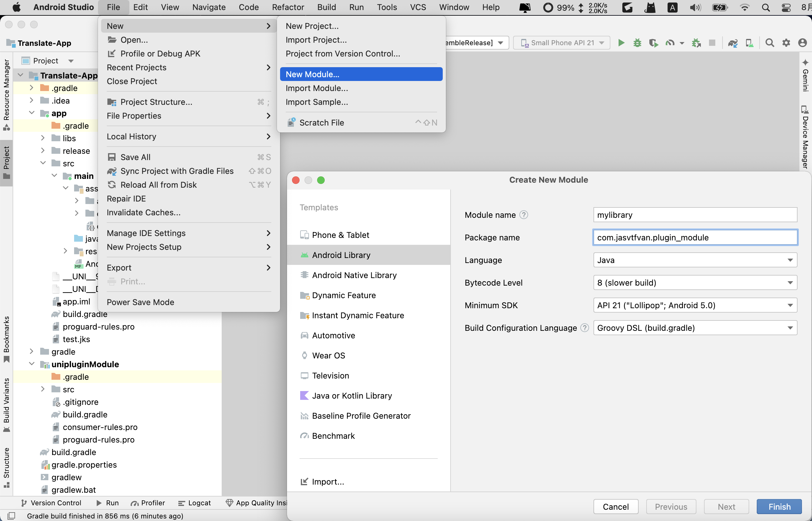Open App Quality Insights tool window
The height and width of the screenshot is (521, 812).
pyautogui.click(x=256, y=503)
